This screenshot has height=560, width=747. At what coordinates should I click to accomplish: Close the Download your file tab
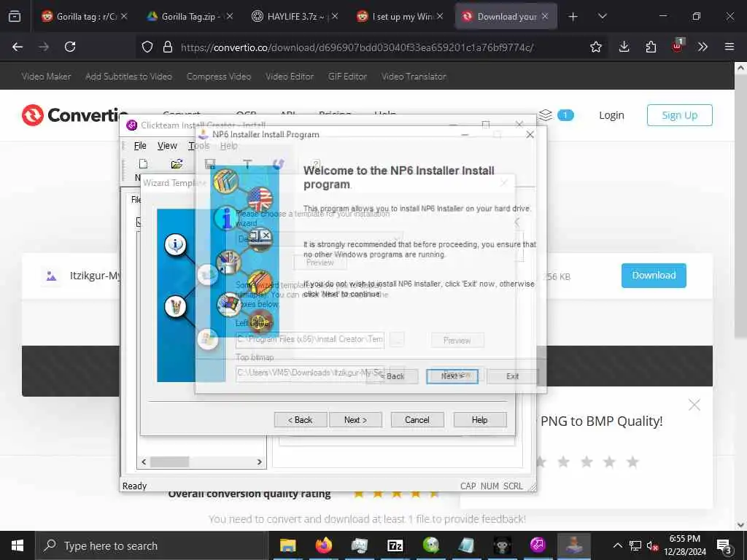545,17
